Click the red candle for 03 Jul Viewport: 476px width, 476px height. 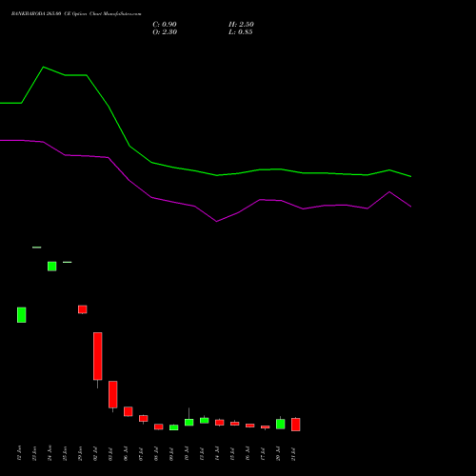[113, 394]
